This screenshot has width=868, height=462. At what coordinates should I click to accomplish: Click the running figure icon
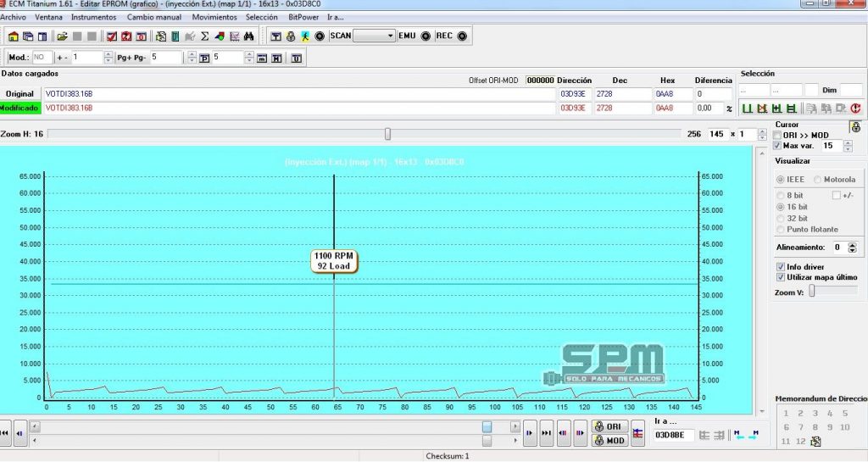pos(305,36)
